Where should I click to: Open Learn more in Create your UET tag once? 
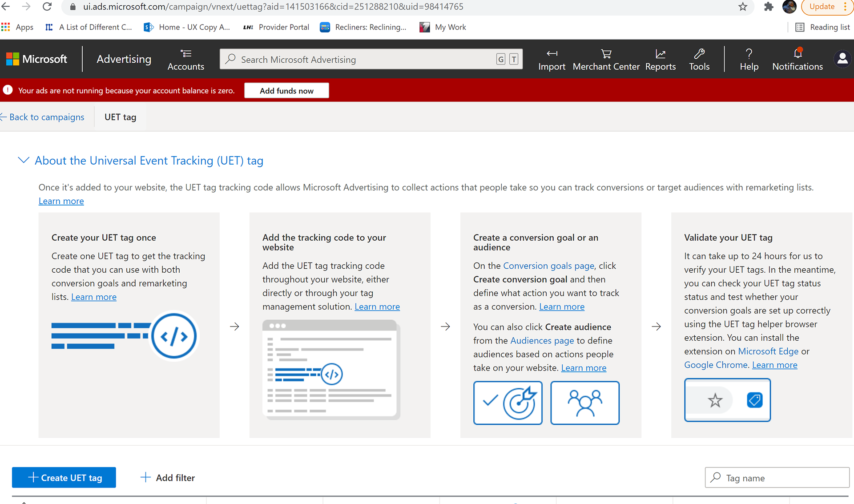[x=94, y=297]
